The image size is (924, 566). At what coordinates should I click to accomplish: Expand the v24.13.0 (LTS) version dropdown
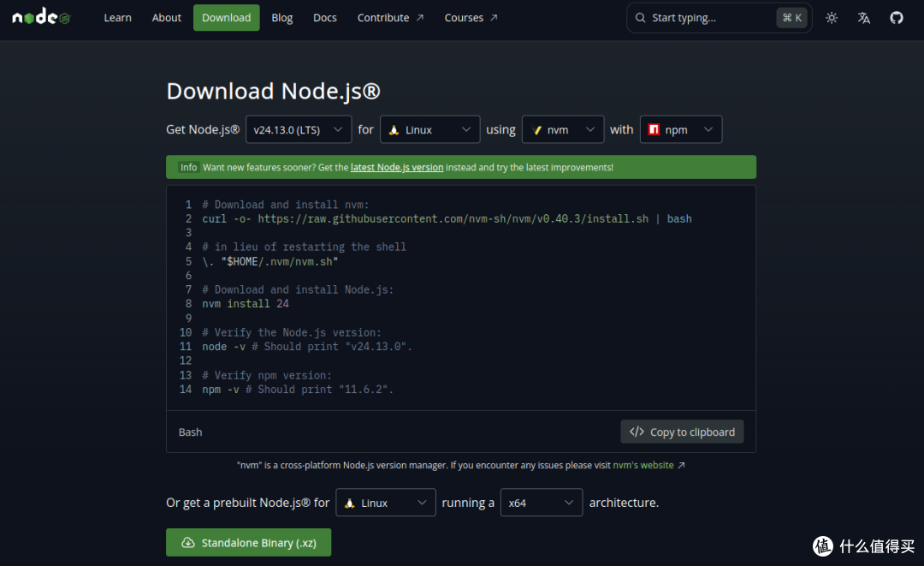pyautogui.click(x=299, y=129)
